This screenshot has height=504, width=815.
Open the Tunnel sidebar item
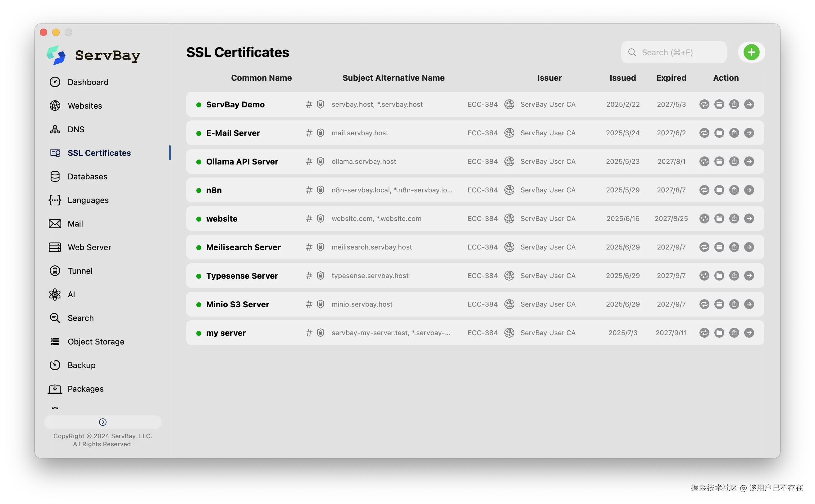pos(80,271)
